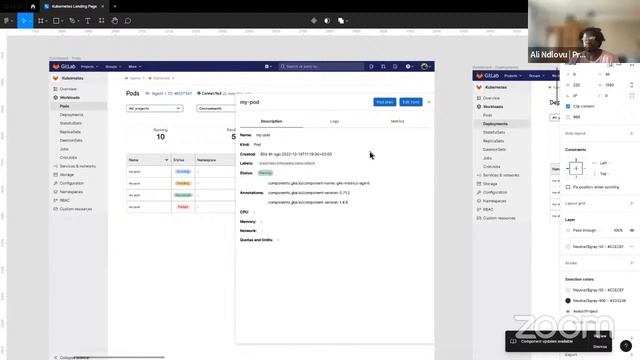The height and width of the screenshot is (360, 640).
Task: Click the GitLab search input field
Action: 321,67
